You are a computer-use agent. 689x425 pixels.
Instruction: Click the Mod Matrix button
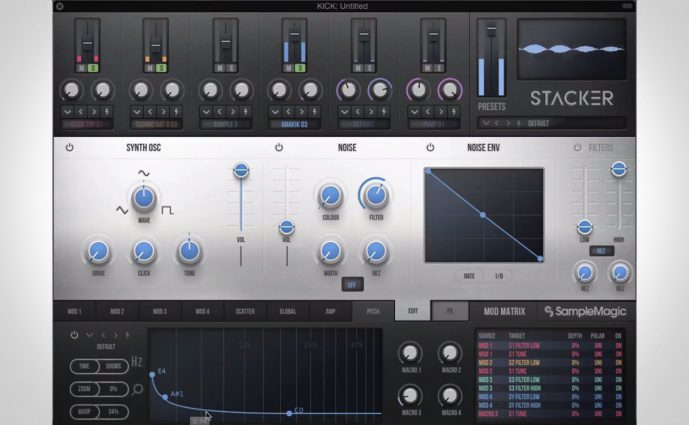click(505, 311)
